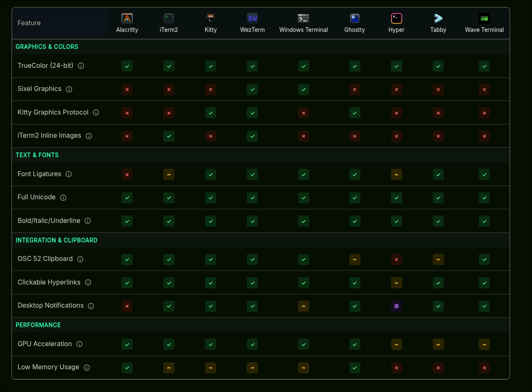The image size is (532, 392).
Task: Show info tooltip for Full Unicode
Action: (63, 197)
